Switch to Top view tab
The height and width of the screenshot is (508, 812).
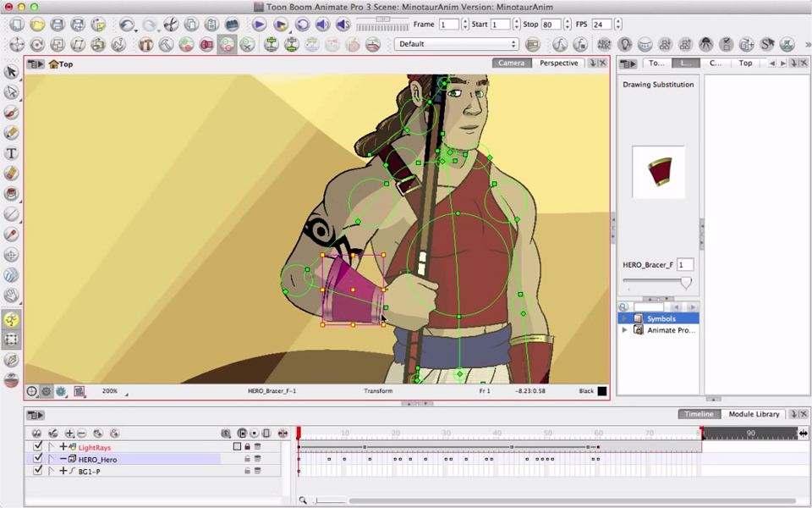(x=745, y=63)
